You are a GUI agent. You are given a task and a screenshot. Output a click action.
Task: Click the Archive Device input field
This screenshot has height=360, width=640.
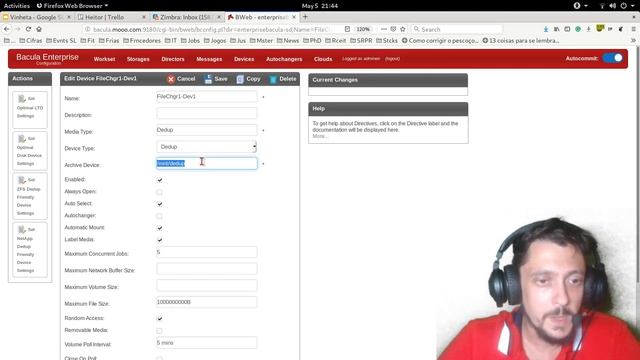pos(207,163)
